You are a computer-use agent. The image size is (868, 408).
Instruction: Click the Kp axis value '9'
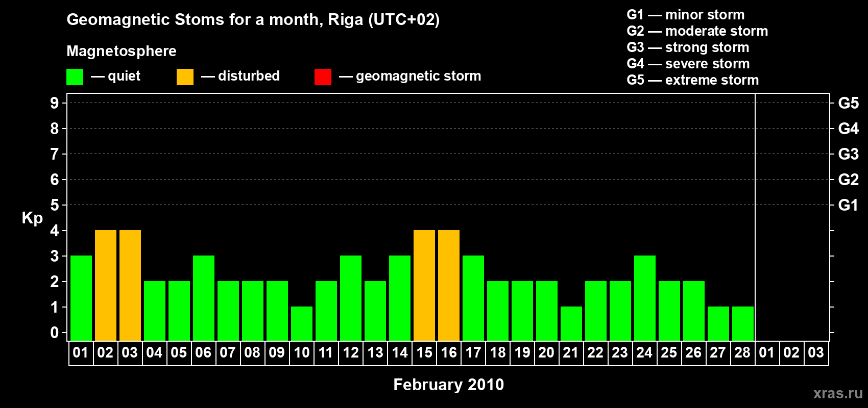coord(55,103)
